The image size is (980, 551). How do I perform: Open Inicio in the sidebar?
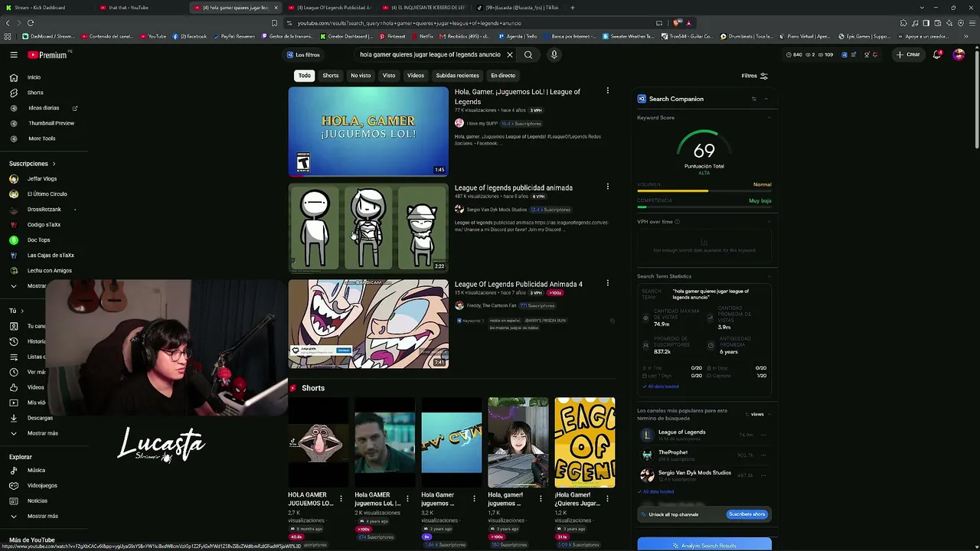point(34,77)
